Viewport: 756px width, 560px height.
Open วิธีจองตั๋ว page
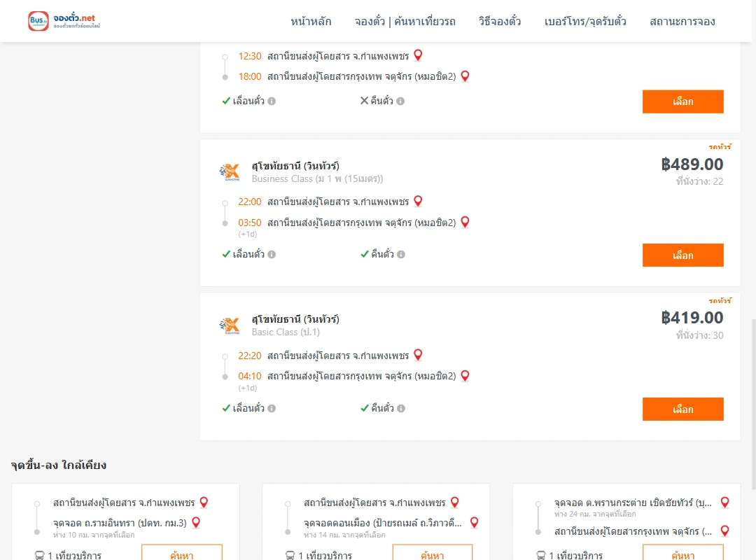click(x=500, y=21)
